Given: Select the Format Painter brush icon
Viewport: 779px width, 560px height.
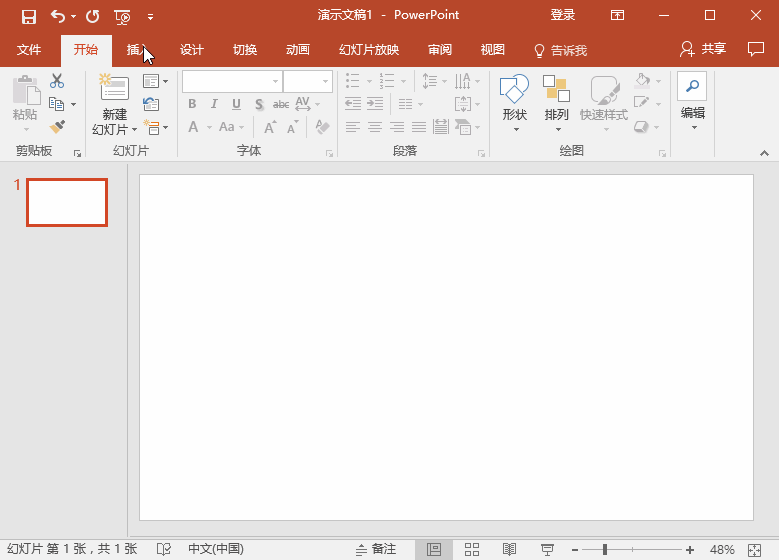Looking at the screenshot, I should pos(57,127).
